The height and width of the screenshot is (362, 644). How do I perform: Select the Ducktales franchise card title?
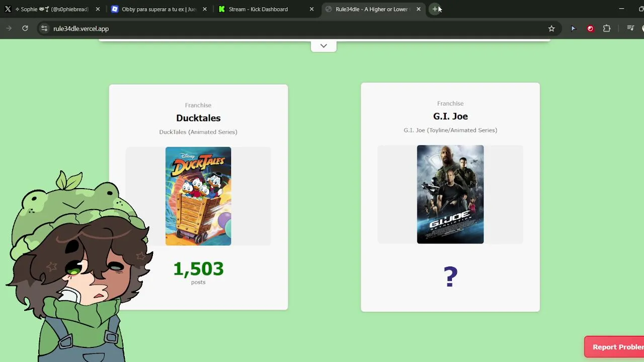pos(198,118)
